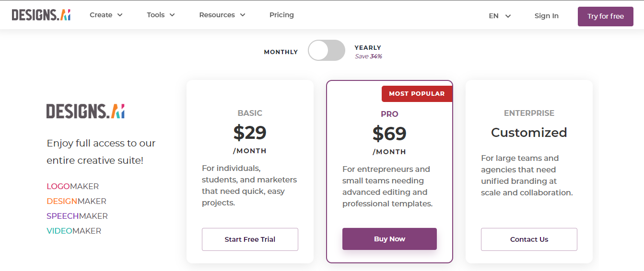Click the MOST POPULAR badge
Screen dimensions: 644x271
(x=417, y=94)
